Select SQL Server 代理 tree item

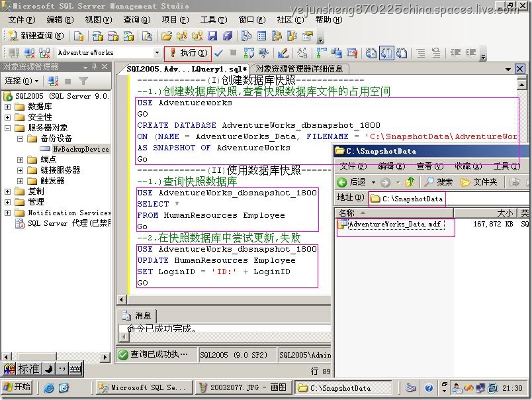69,223
